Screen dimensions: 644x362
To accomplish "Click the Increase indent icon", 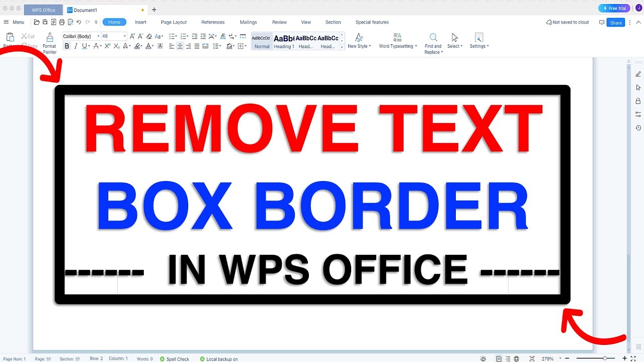I will 203,36.
